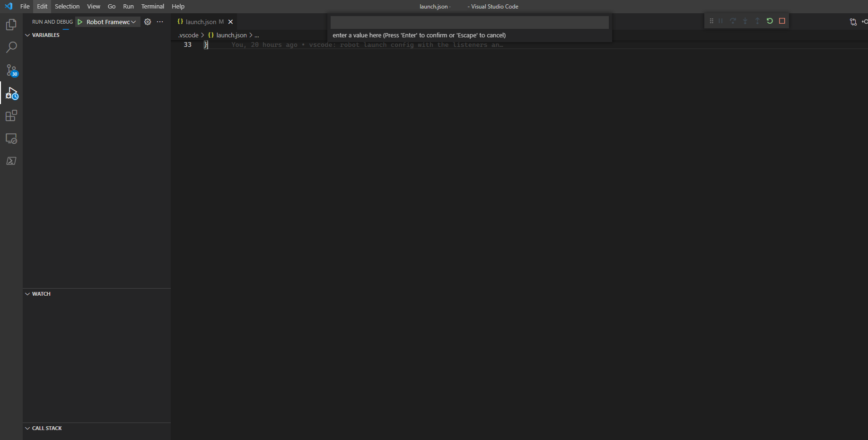Stop the running debug session

tap(782, 21)
